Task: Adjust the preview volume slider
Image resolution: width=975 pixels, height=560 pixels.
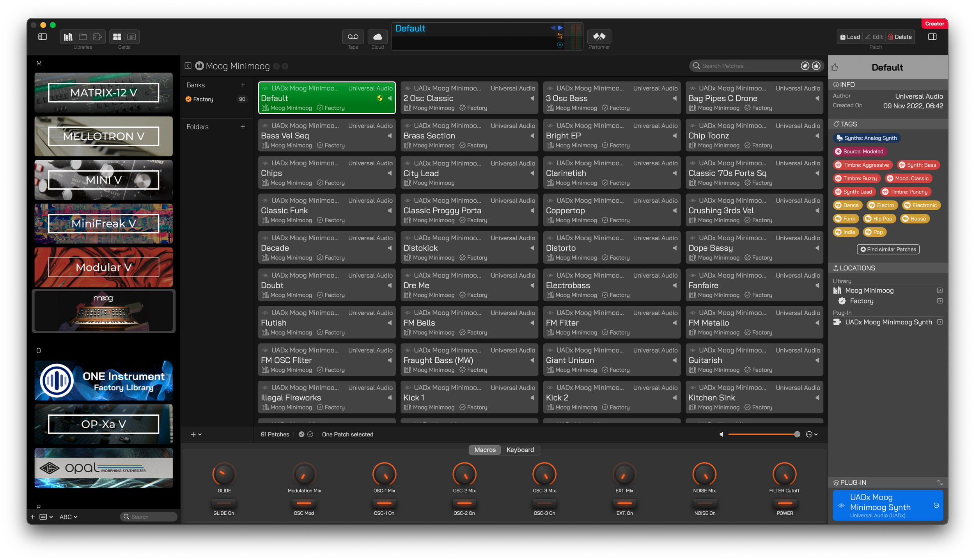Action: tap(762, 434)
